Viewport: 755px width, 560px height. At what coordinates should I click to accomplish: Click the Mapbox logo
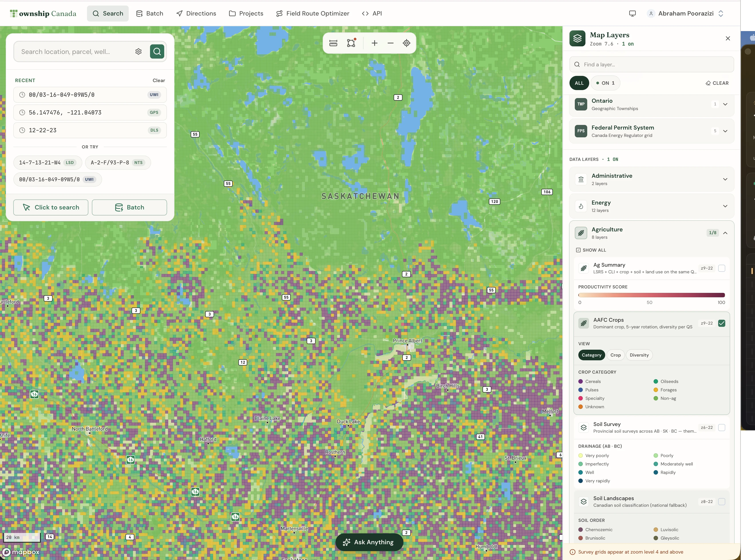[x=21, y=552]
